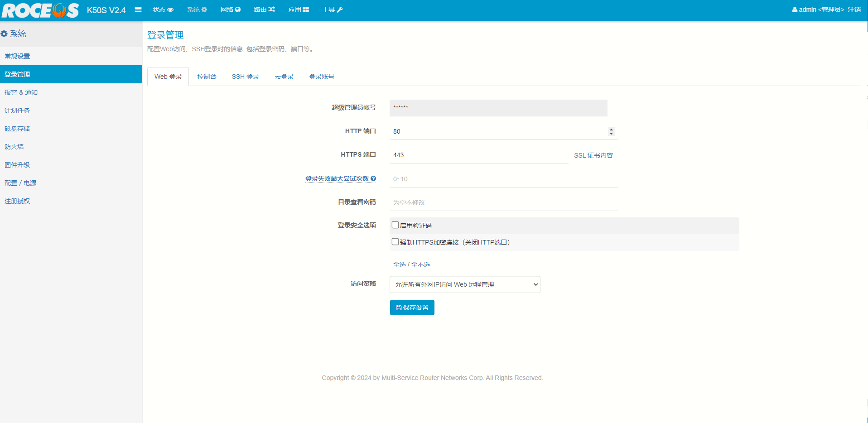The height and width of the screenshot is (423, 868).
Task: Open the 工具 menu with wrench icon
Action: point(332,10)
